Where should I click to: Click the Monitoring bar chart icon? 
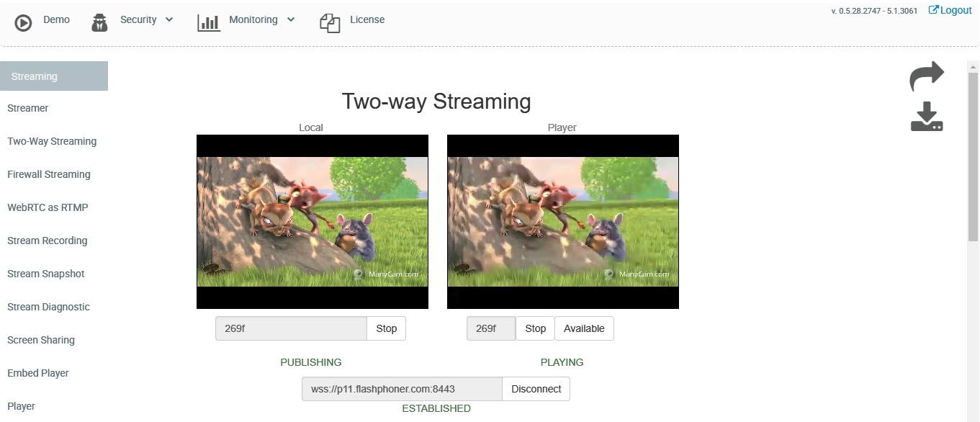[209, 22]
